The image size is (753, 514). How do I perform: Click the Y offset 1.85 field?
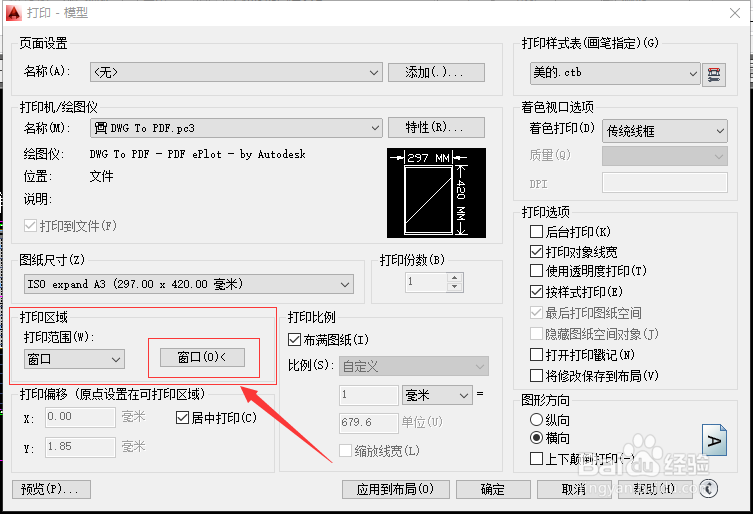(x=80, y=447)
